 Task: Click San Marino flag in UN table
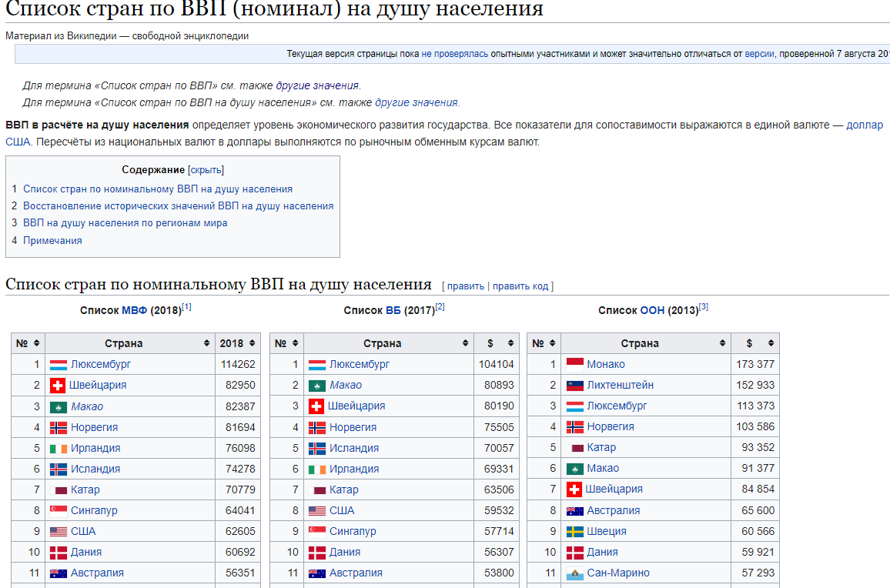click(x=575, y=573)
